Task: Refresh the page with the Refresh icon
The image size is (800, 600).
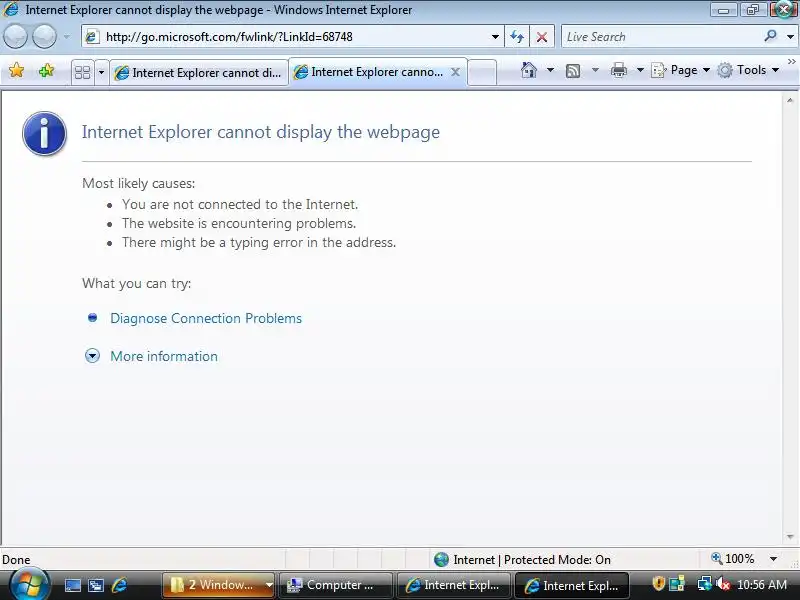Action: point(517,37)
